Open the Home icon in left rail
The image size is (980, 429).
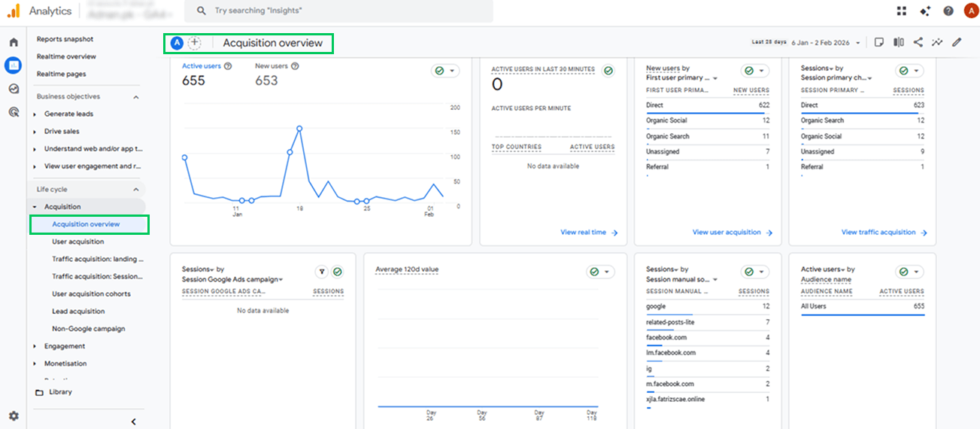point(13,43)
